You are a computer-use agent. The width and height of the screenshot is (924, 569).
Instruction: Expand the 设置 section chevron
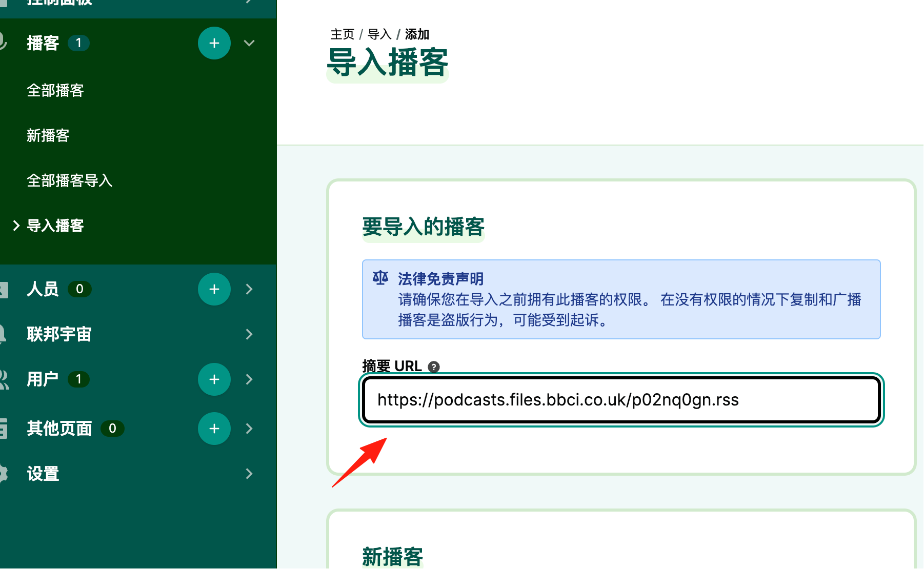pyautogui.click(x=249, y=474)
